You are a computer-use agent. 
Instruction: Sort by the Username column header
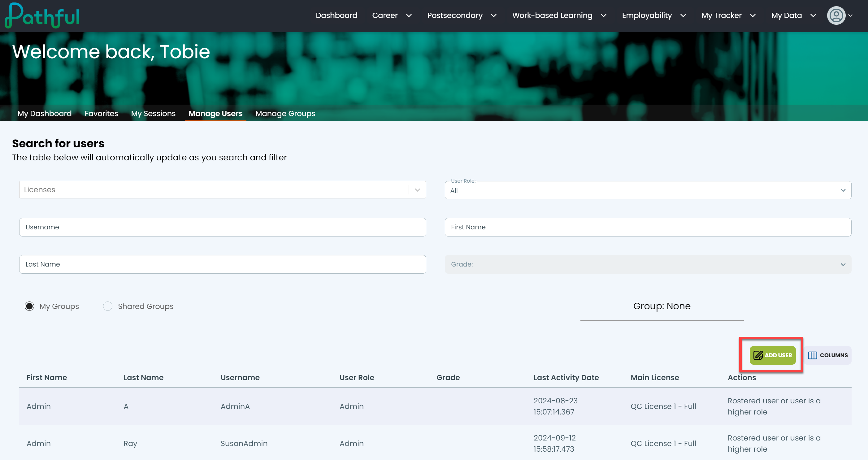[x=240, y=377]
